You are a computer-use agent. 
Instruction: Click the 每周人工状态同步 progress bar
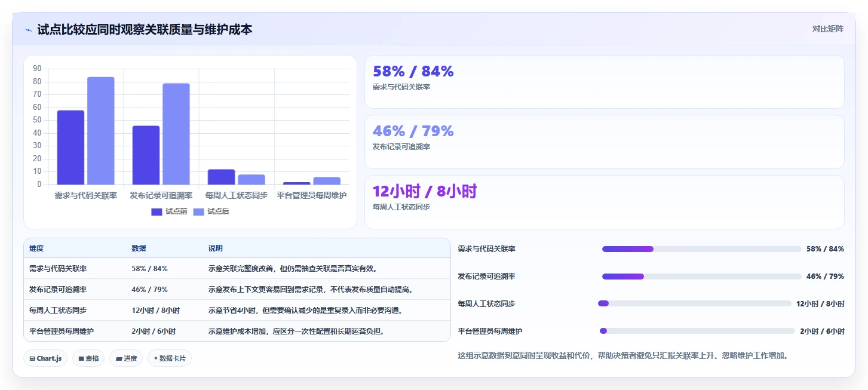[x=694, y=303]
